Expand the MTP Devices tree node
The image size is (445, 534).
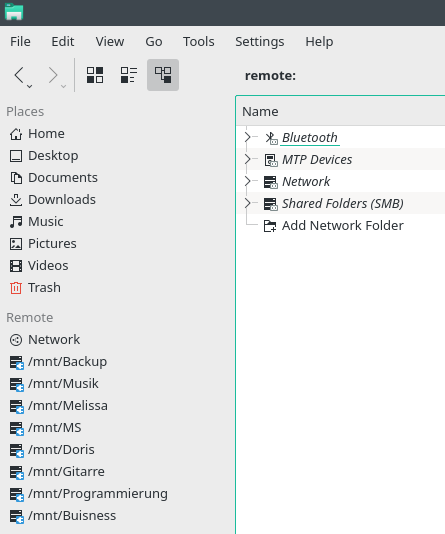point(248,159)
